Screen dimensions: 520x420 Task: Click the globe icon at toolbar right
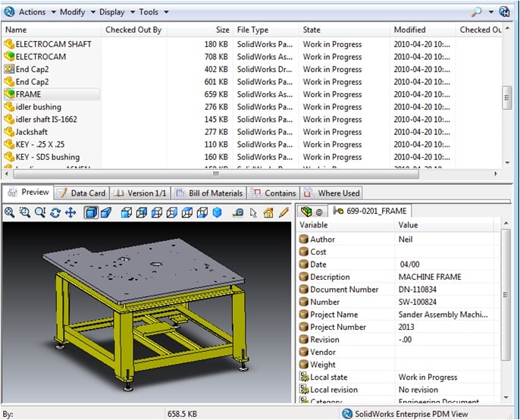[504, 12]
